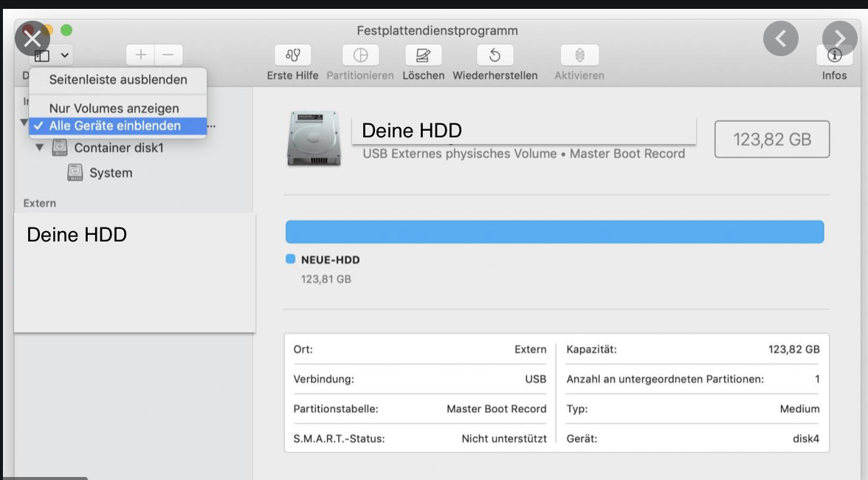Click the add volume plus icon

pos(140,55)
